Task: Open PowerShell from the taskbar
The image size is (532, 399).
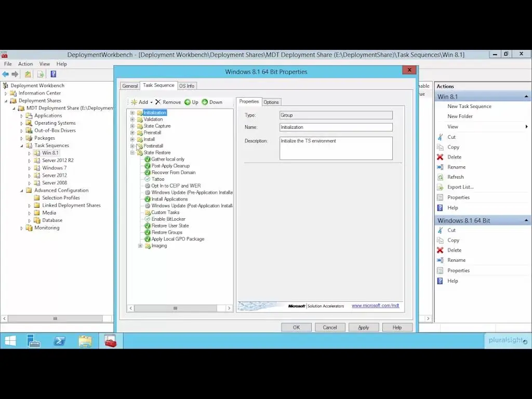Action: [59, 341]
